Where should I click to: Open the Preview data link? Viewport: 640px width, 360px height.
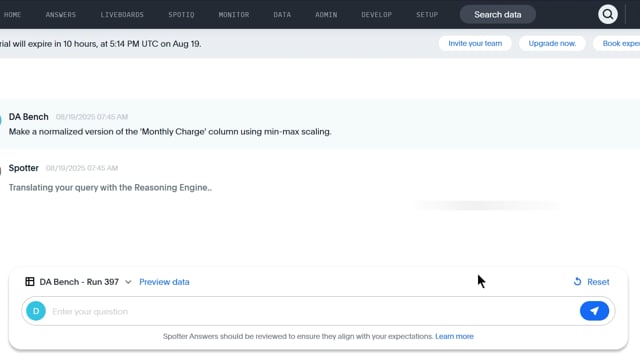[x=164, y=282]
